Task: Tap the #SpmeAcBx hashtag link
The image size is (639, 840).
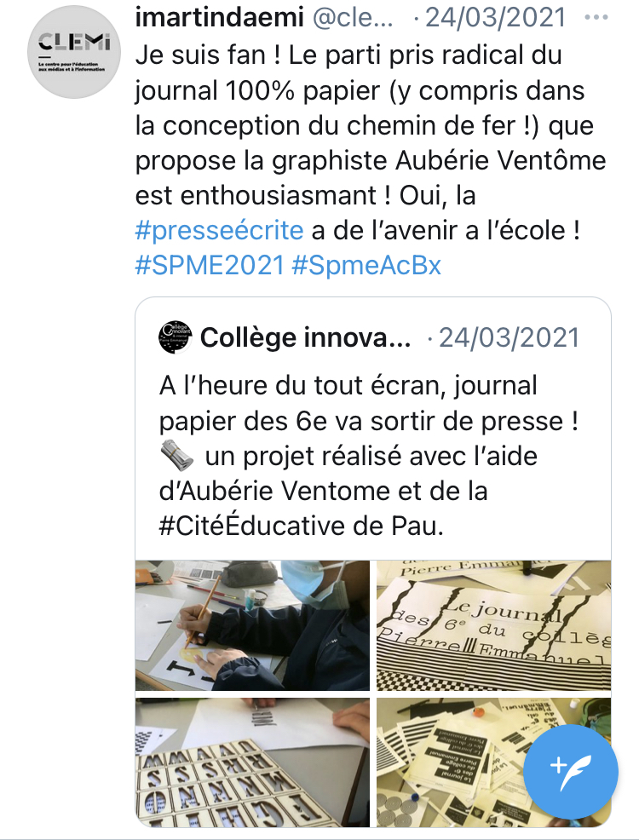Action: point(366,264)
